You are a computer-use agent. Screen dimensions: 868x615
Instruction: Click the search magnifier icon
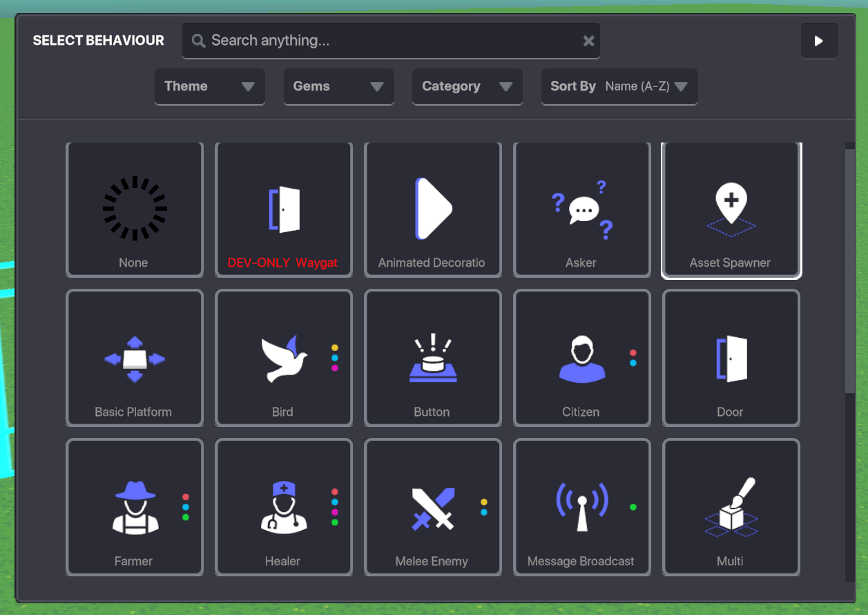click(198, 41)
